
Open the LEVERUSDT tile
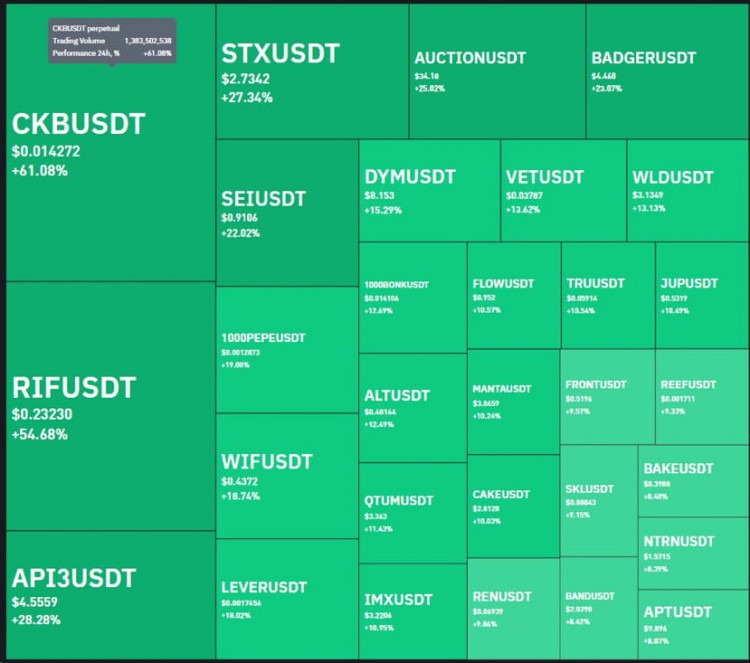[x=287, y=599]
